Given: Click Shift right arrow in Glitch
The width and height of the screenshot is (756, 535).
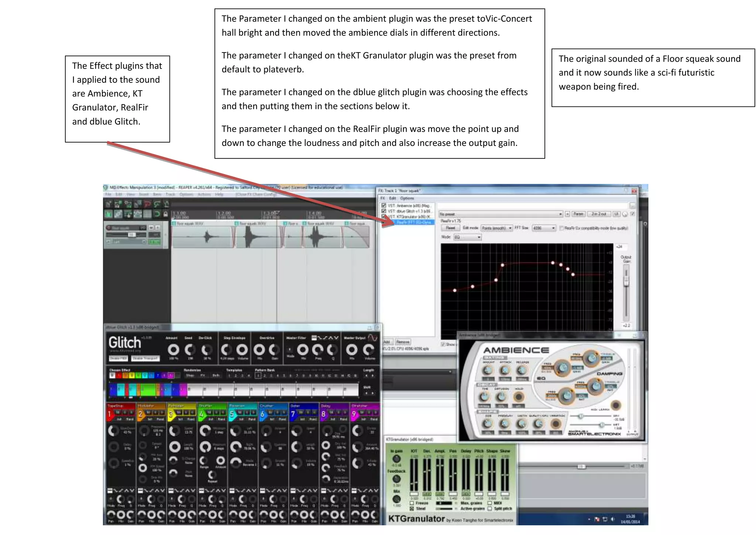Looking at the screenshot, I should [372, 393].
